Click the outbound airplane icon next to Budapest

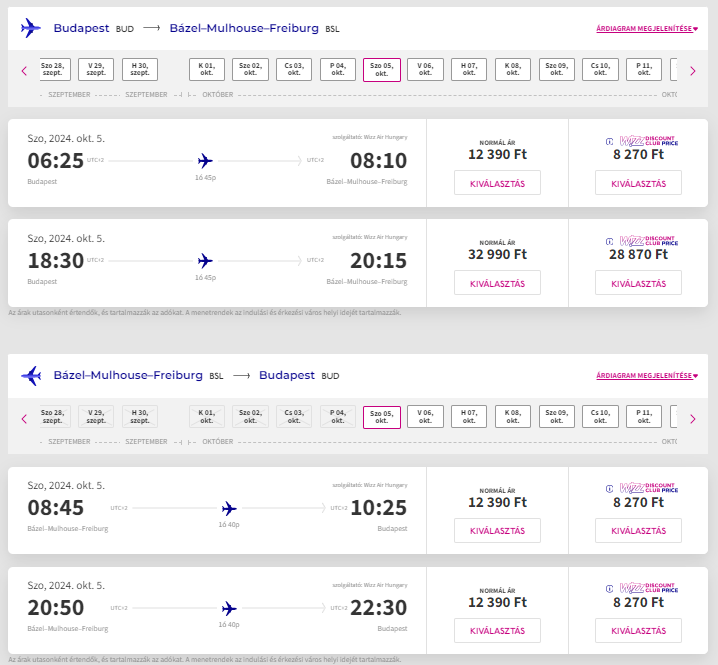pyautogui.click(x=31, y=28)
